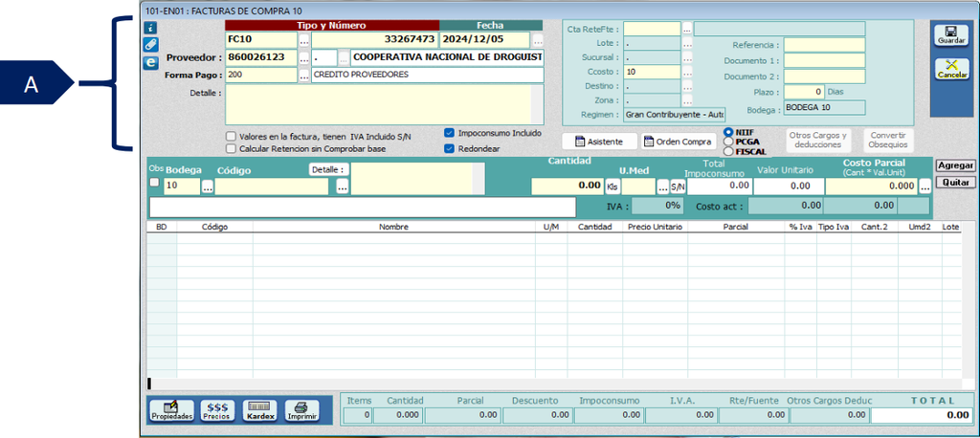Click the Kls unit button
Screen dimensions: 980x438
(612, 186)
